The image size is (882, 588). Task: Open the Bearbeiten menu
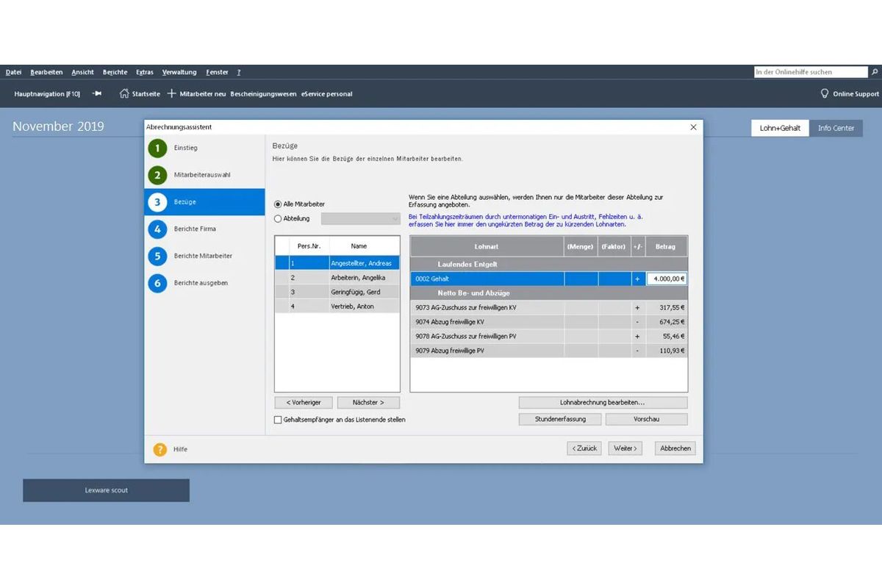46,72
